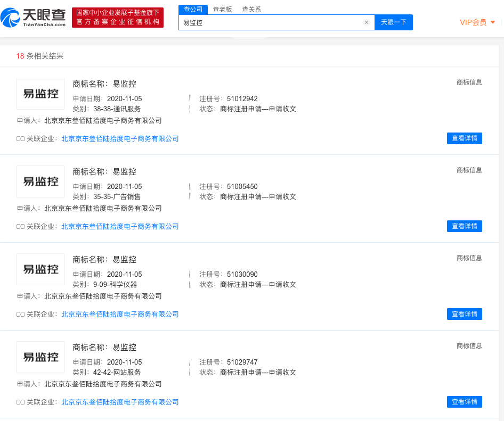Click link icon beside 关联企业 in 51030090 result
Screen dimensions: 504x421
(20, 315)
